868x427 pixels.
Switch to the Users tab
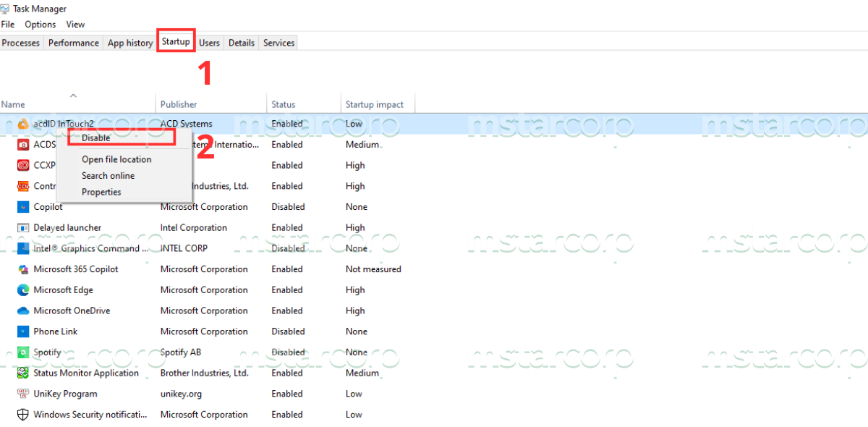tap(209, 43)
